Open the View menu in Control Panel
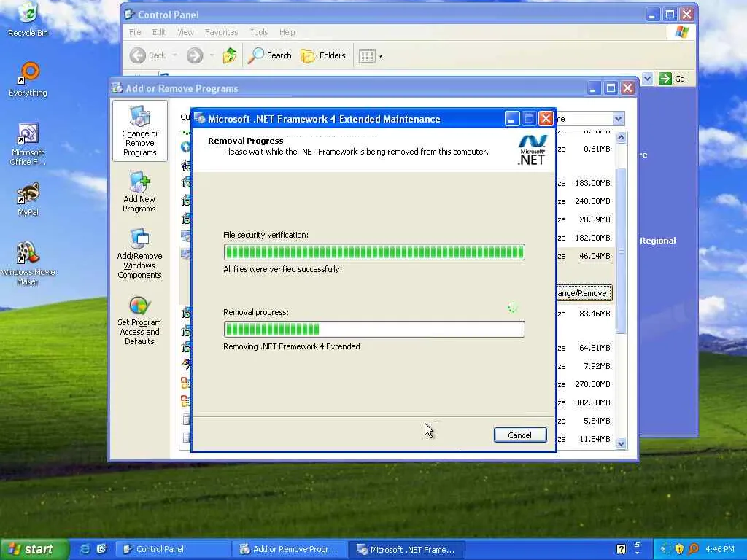This screenshot has height=560, width=747. [185, 32]
